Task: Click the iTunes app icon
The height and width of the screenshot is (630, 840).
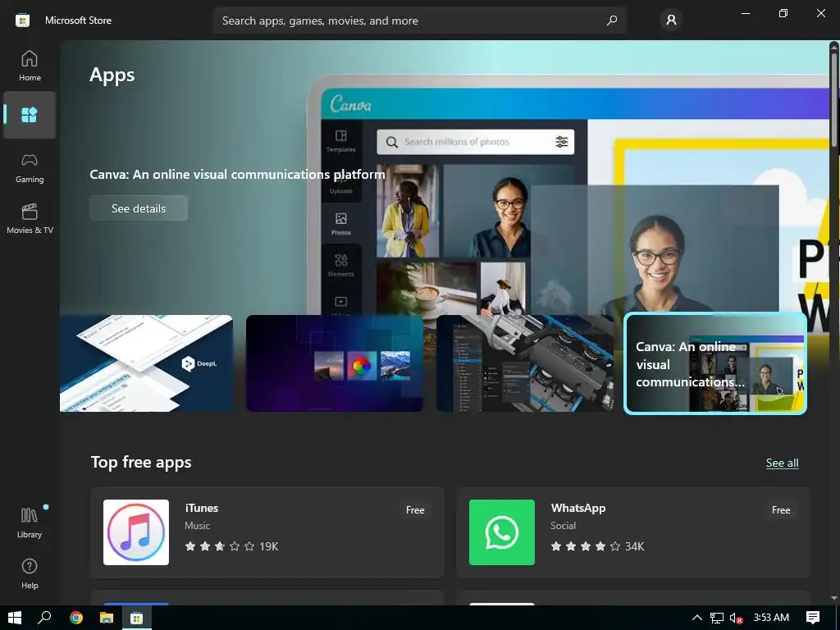Action: (x=136, y=532)
